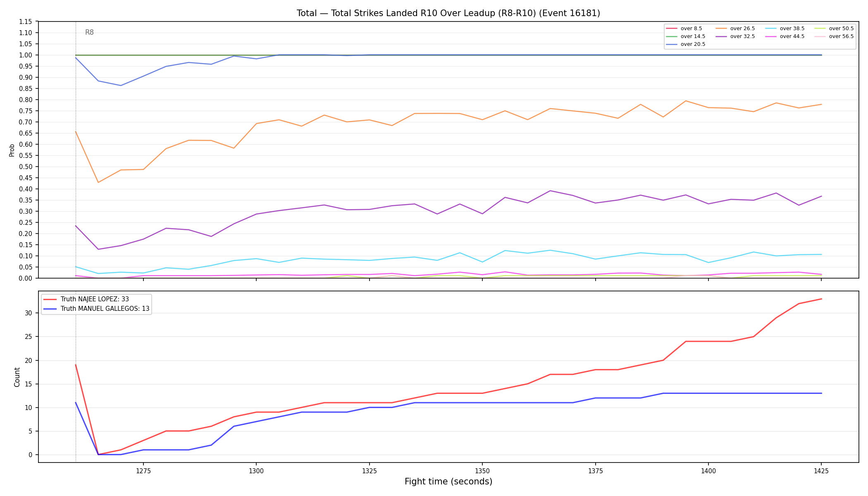Click the chart title mentioning Event 16181
The width and height of the screenshot is (868, 496).
click(448, 13)
